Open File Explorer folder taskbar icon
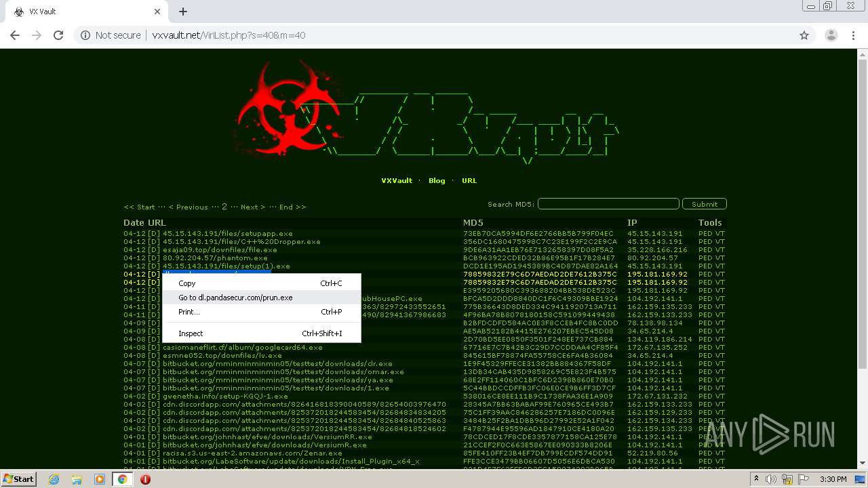 77,479
